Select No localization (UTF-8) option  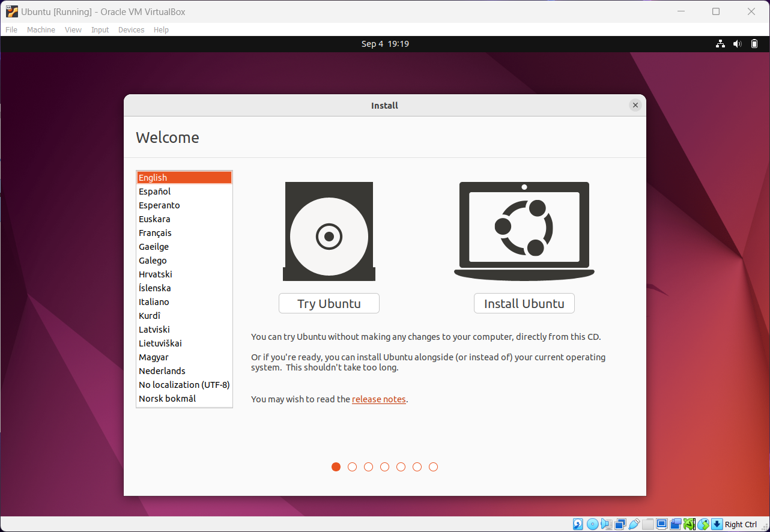(184, 384)
